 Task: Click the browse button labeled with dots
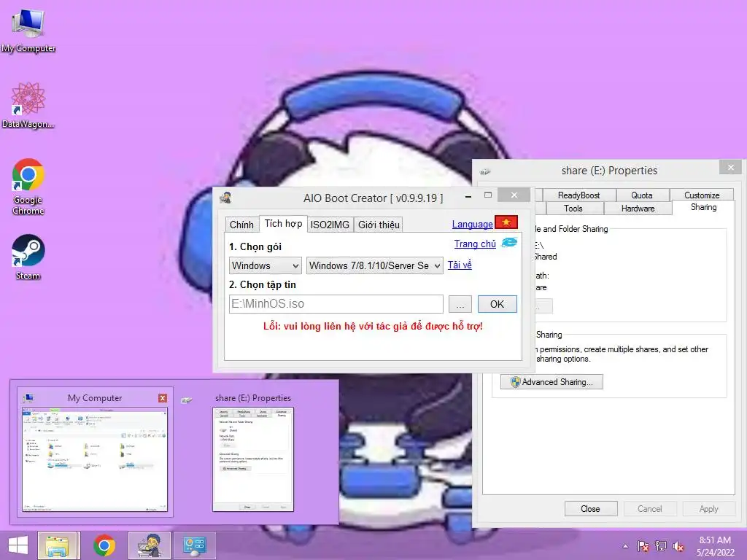460,304
